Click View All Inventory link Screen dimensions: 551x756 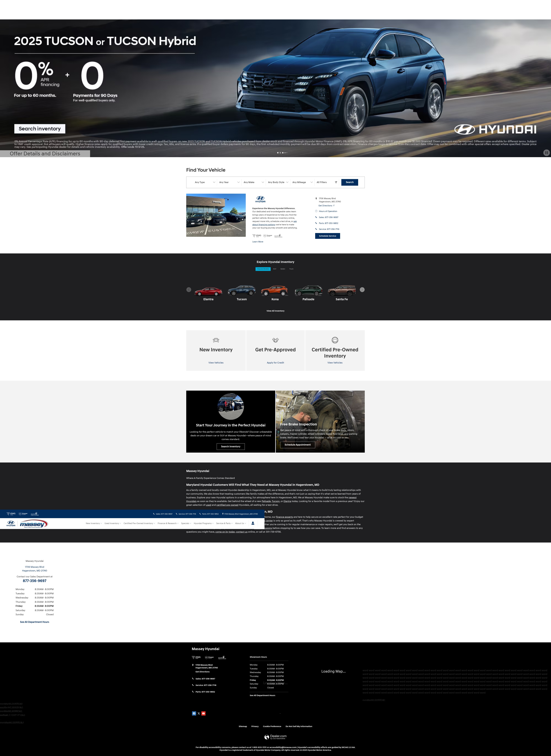click(x=275, y=311)
